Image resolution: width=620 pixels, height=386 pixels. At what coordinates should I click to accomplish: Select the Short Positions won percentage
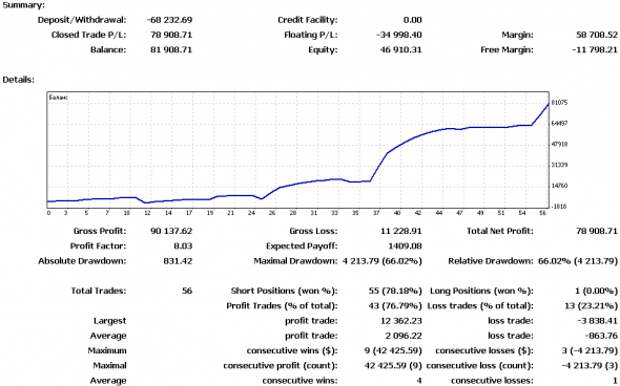[395, 291]
